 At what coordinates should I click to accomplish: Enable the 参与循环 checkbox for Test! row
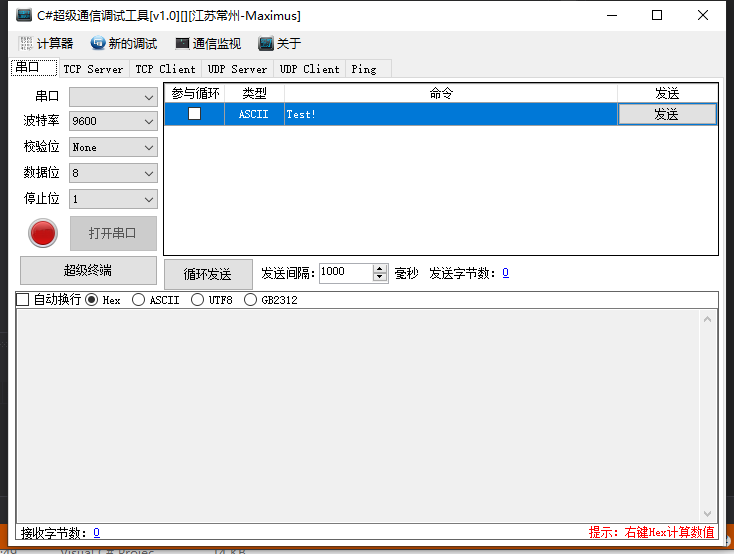[194, 114]
